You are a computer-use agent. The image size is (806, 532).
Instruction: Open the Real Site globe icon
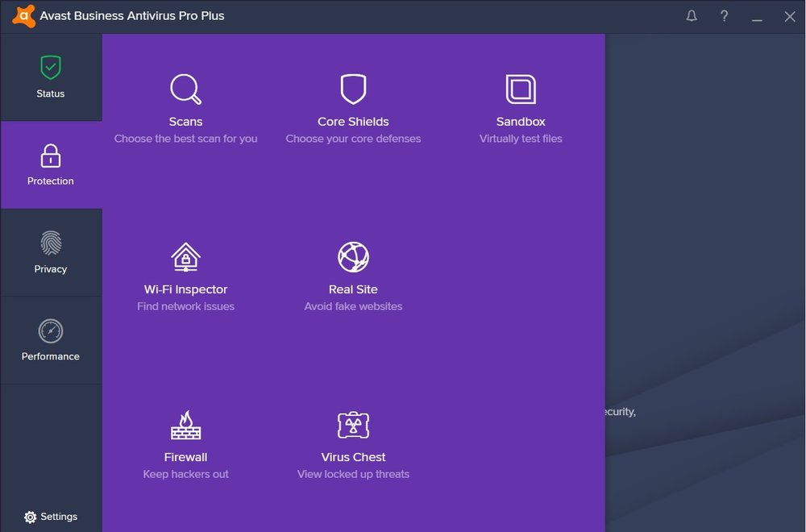pyautogui.click(x=353, y=257)
